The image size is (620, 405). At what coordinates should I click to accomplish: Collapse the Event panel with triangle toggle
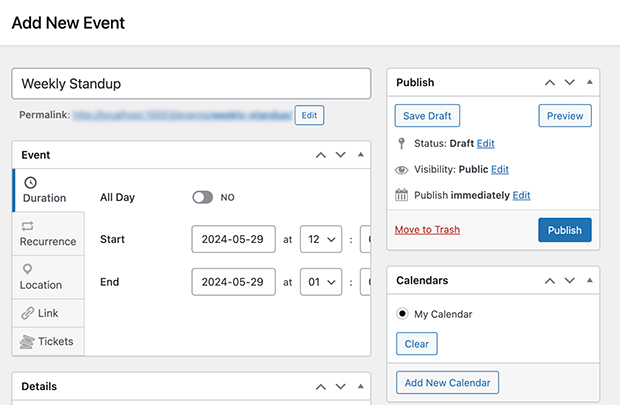(x=360, y=155)
